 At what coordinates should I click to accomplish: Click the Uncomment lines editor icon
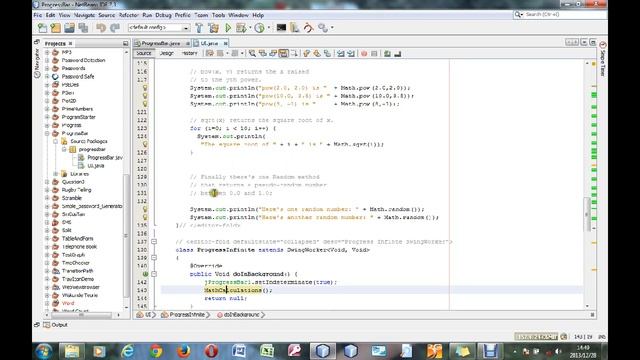(398, 53)
